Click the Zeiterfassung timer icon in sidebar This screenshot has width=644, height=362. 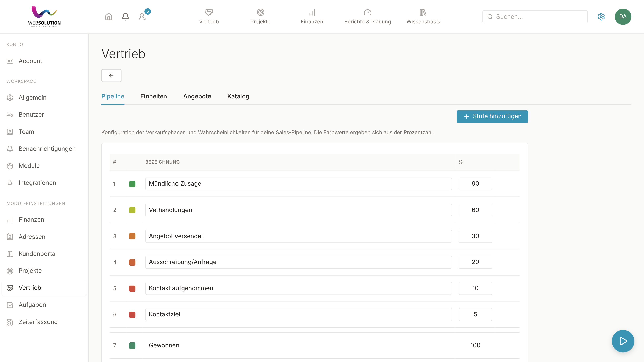point(10,322)
